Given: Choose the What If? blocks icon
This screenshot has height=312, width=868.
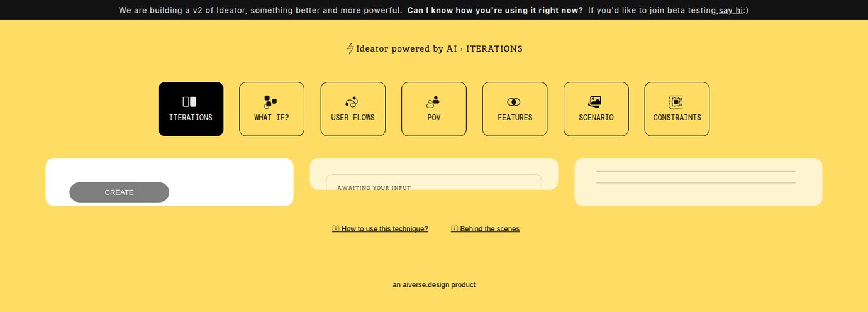Looking at the screenshot, I should (271, 102).
